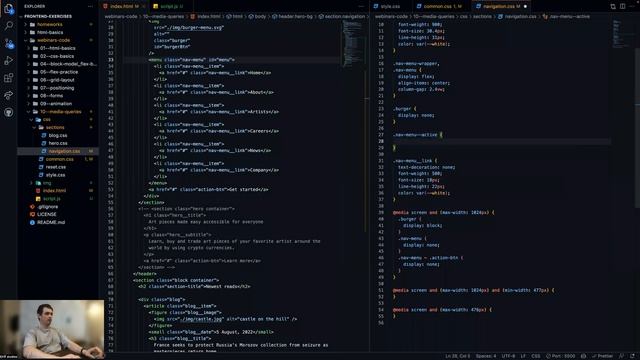This screenshot has height=360, width=640.
Task: Open the Explorer view in the activity bar
Action: pyautogui.click(x=9, y=9)
